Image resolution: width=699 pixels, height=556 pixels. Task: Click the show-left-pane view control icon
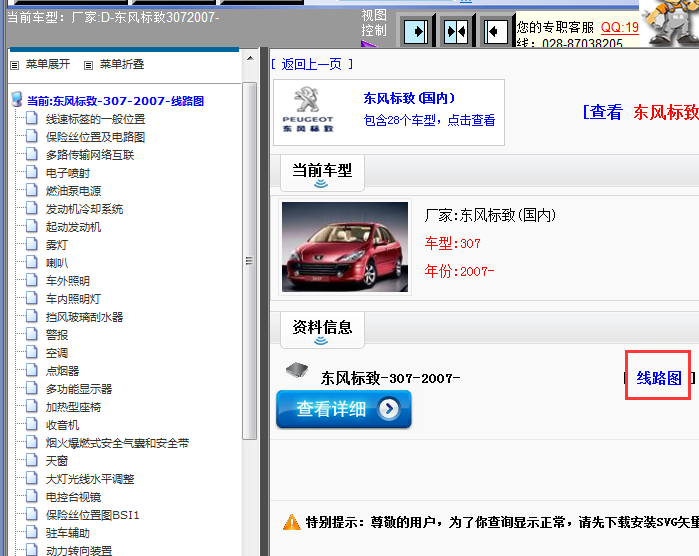(496, 31)
